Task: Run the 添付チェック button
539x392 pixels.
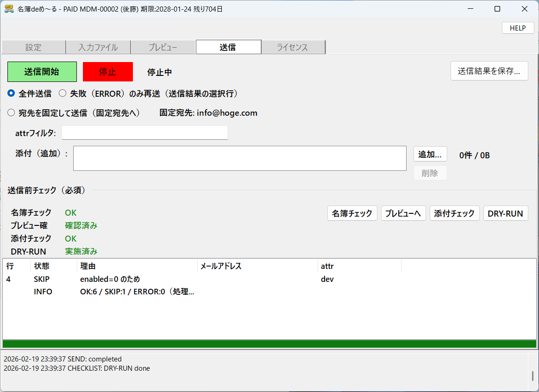Action: click(454, 213)
